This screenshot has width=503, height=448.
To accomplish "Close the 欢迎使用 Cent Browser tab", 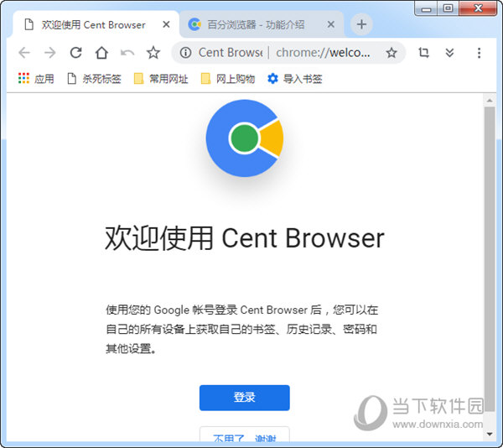I will click(x=166, y=24).
